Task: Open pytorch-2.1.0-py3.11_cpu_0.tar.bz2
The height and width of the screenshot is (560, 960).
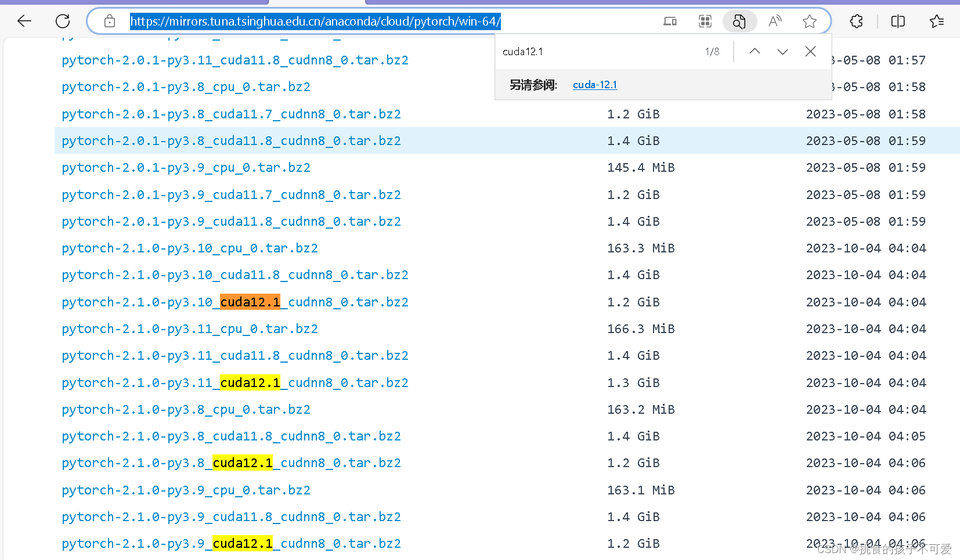Action: click(x=190, y=329)
